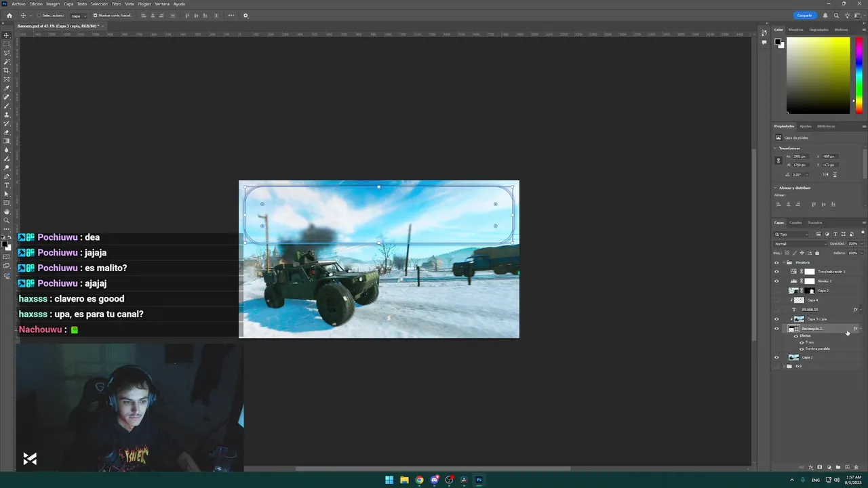Hide the Capa 3 copia layer
868x488 pixels.
(x=776, y=319)
